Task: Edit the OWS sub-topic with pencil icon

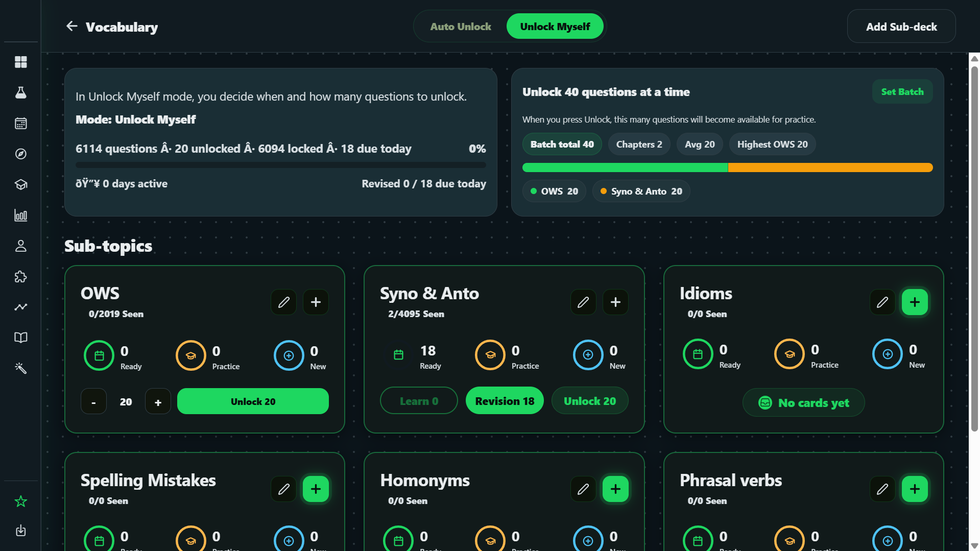Action: pyautogui.click(x=284, y=302)
